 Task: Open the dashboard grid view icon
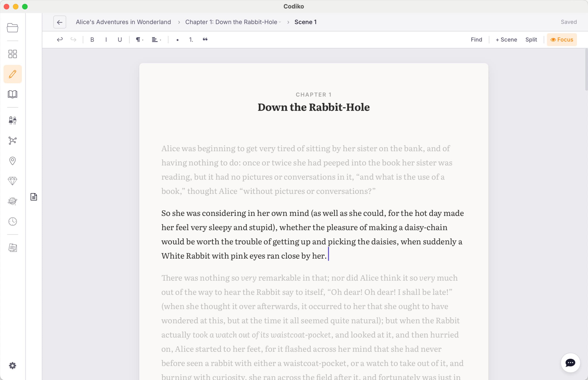tap(12, 54)
